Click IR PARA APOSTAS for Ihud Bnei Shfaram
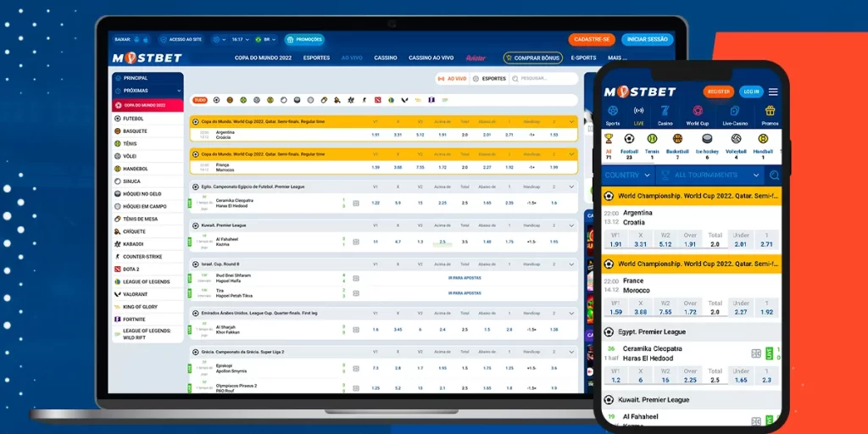This screenshot has width=868, height=434. (x=465, y=278)
